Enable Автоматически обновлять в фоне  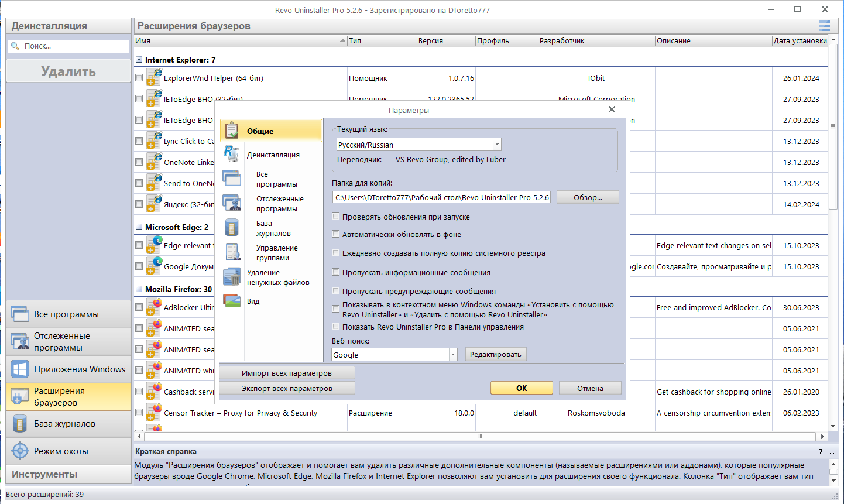(x=336, y=234)
